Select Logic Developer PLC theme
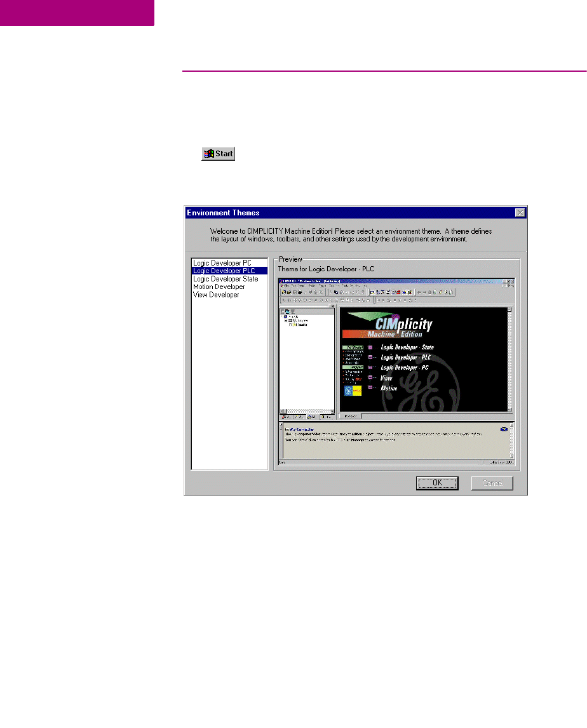 coord(230,271)
